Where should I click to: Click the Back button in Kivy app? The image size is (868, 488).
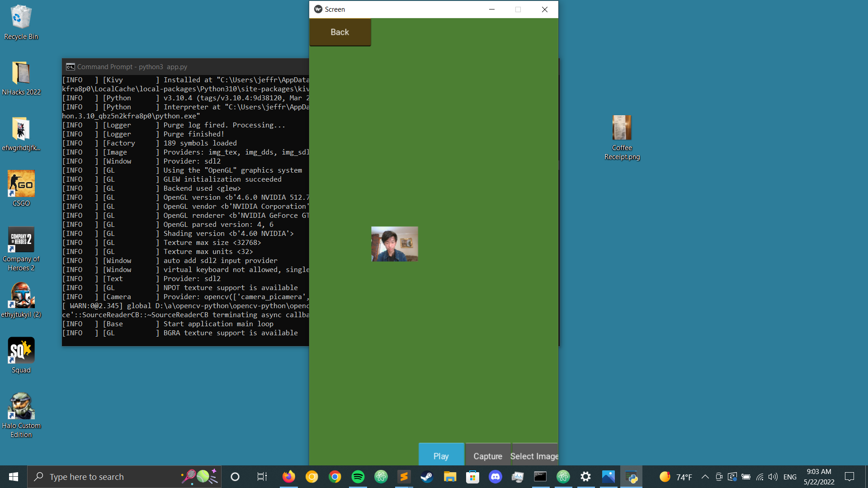[340, 32]
